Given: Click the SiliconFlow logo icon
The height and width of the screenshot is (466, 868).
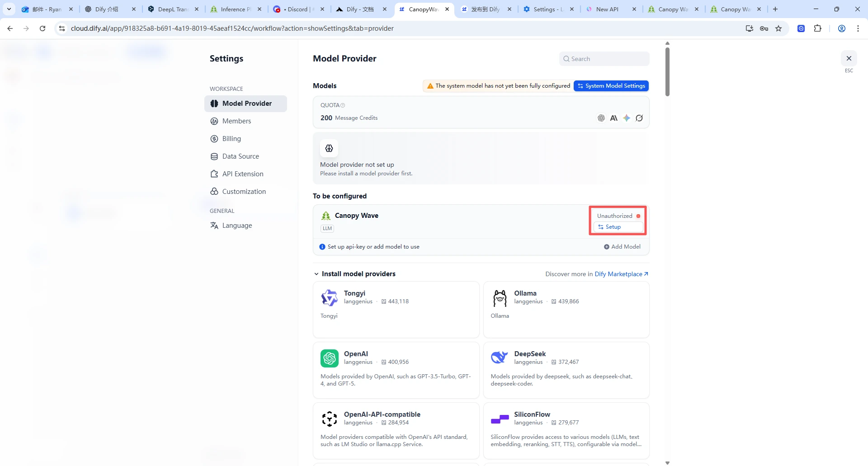Looking at the screenshot, I should (x=500, y=419).
